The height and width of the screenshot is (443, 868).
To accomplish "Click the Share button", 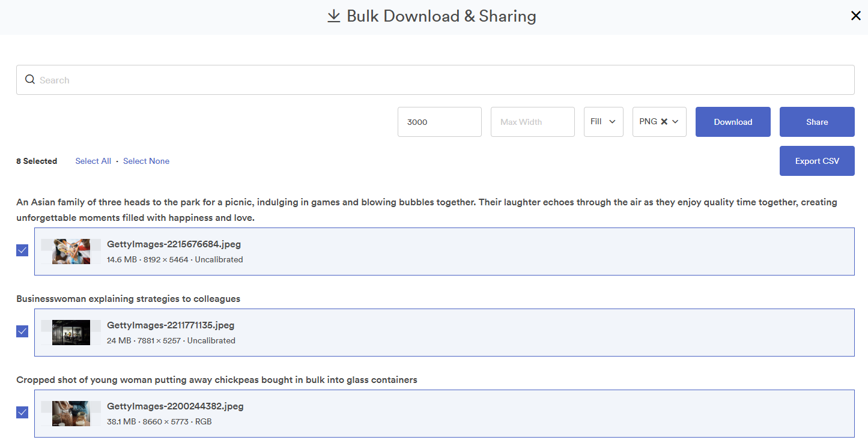I will tap(817, 122).
